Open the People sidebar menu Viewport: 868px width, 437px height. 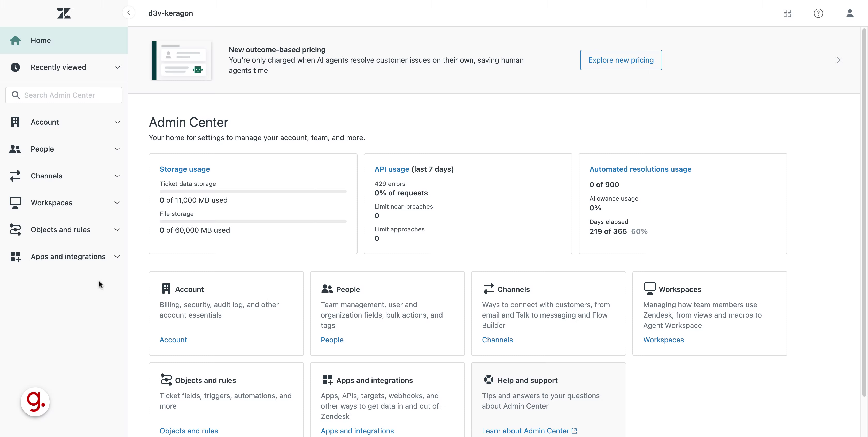64,149
